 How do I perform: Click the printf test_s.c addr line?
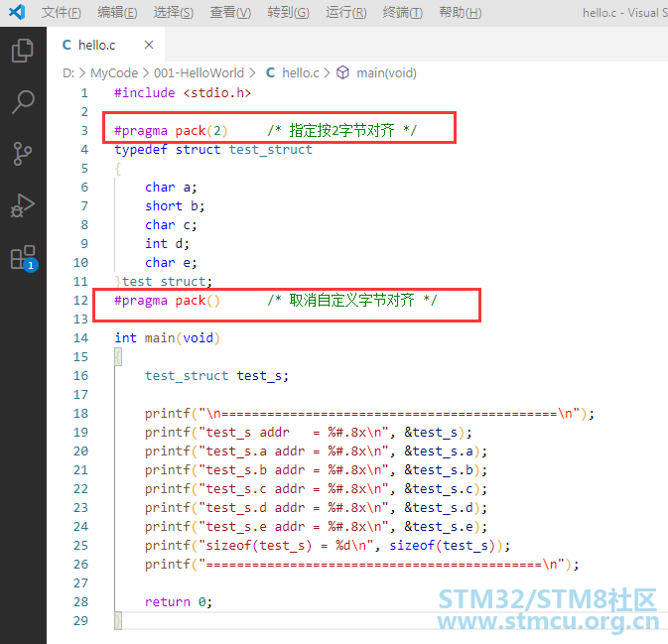point(316,488)
